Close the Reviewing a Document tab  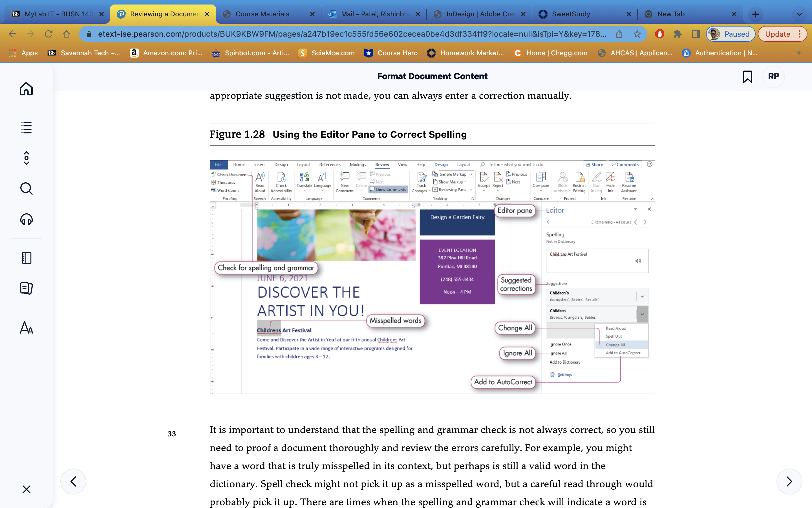pyautogui.click(x=207, y=14)
